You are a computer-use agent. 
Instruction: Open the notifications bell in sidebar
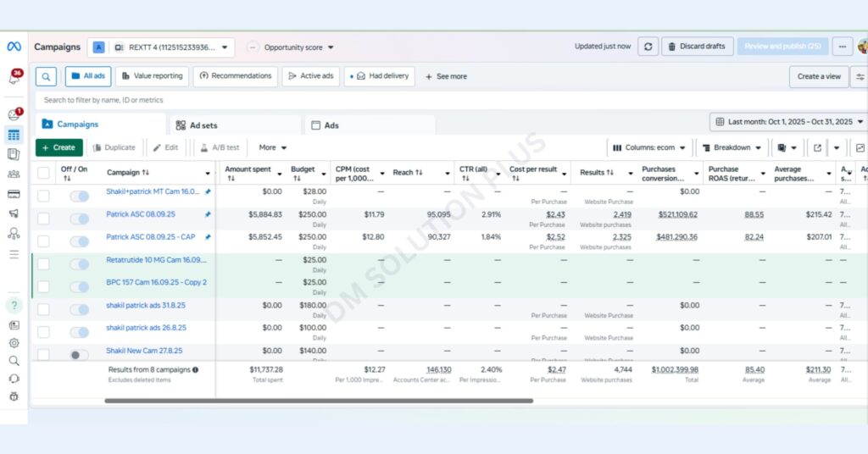14,77
